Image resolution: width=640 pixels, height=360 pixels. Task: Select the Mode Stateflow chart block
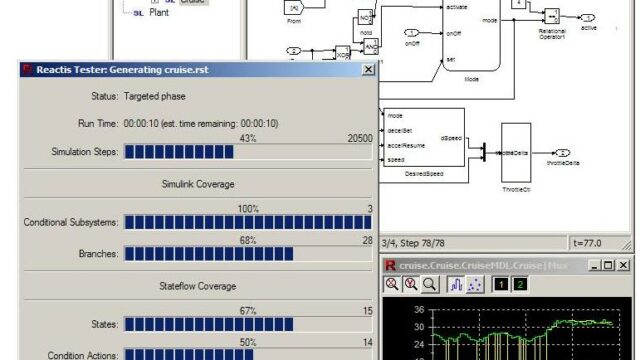coord(471,35)
